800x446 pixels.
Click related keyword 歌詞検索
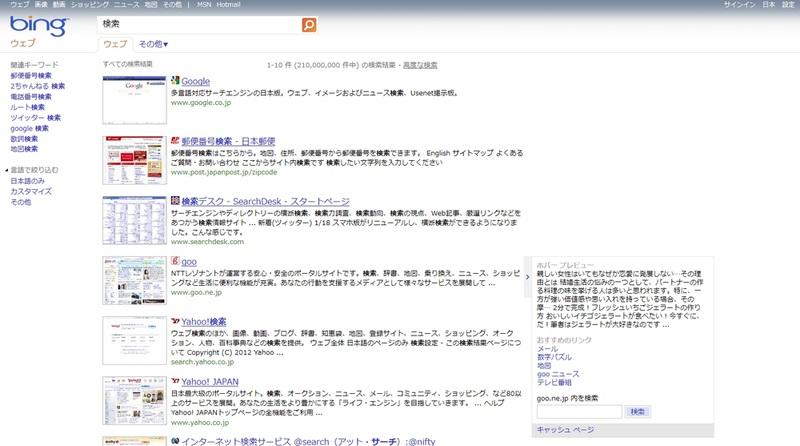point(24,139)
